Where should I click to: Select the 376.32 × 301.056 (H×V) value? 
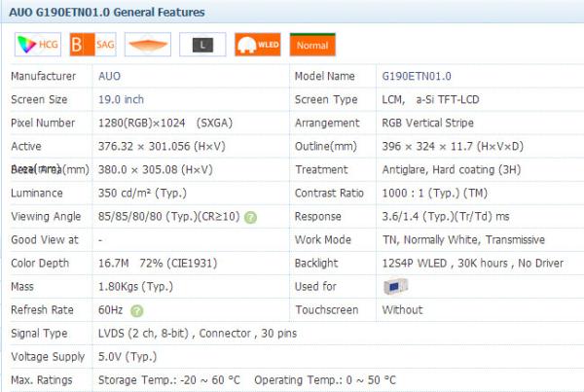tap(162, 146)
